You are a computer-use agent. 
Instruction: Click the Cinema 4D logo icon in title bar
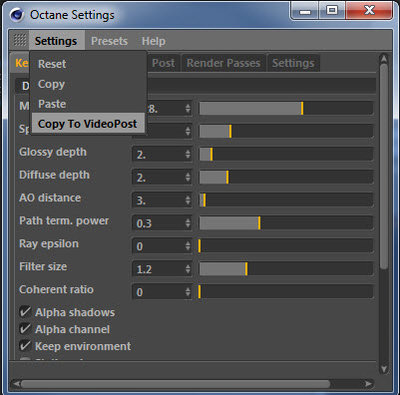16,15
